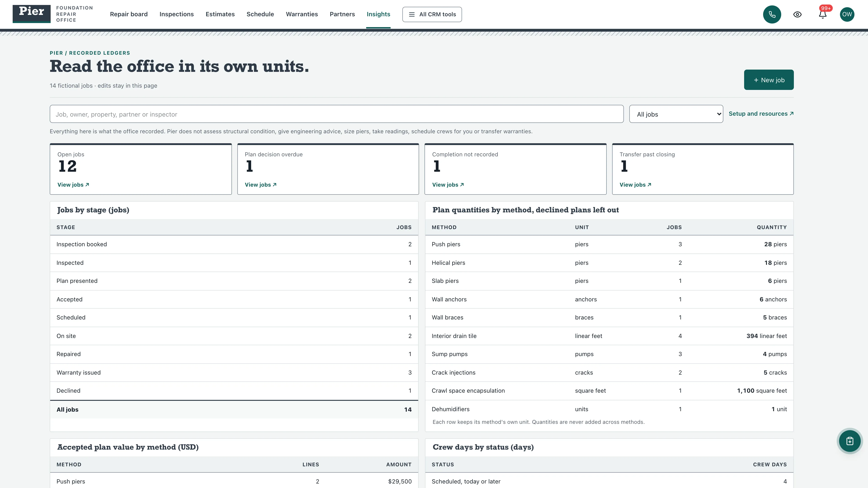The height and width of the screenshot is (488, 868).
Task: Click the New job button
Action: (x=769, y=80)
